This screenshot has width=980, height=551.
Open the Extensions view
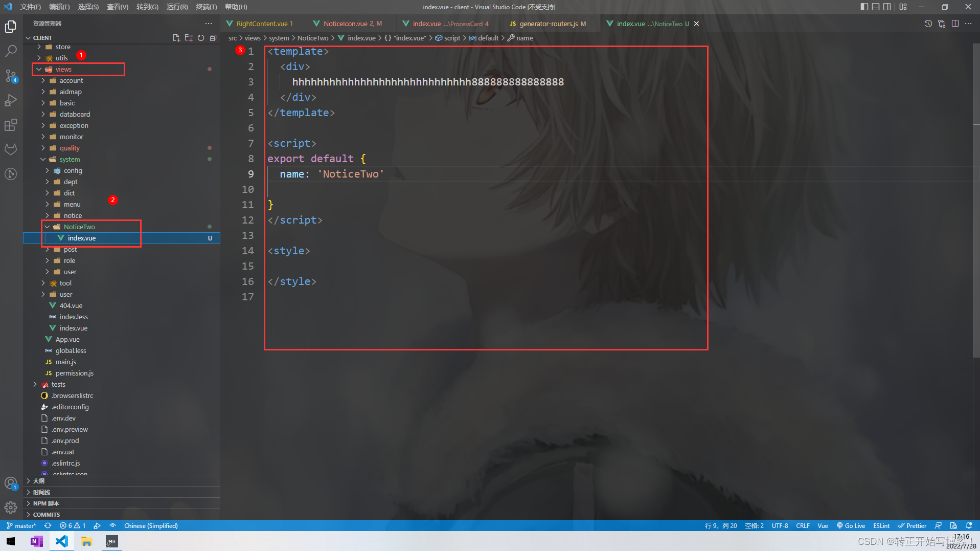pos(11,125)
